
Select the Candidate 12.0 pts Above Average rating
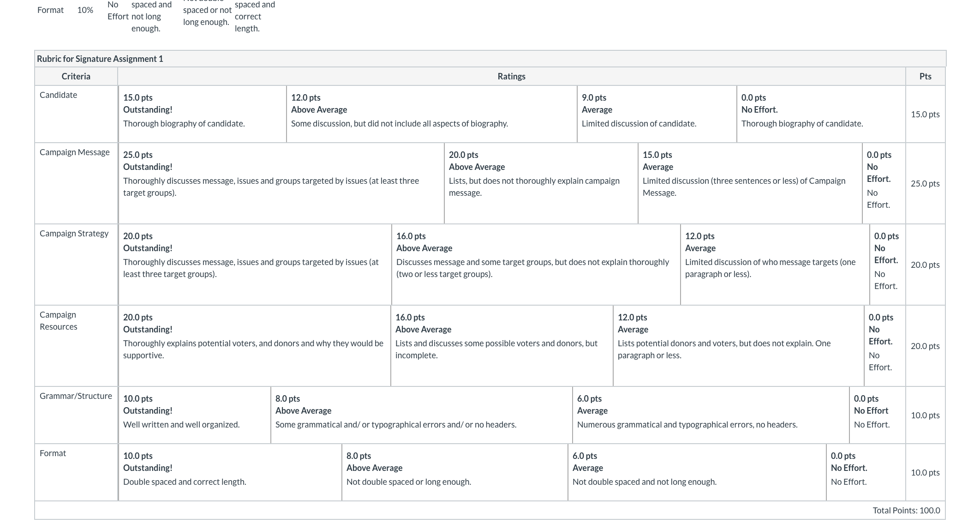pos(432,114)
